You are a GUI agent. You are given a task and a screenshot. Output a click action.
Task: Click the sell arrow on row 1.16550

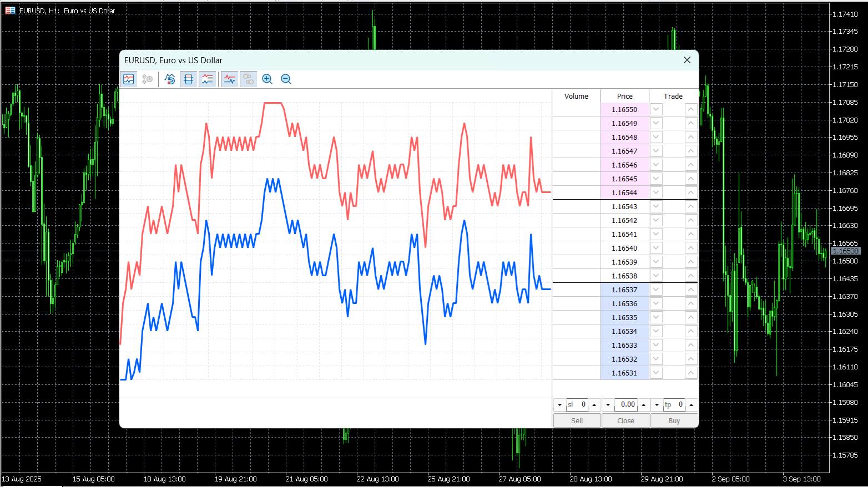click(x=656, y=109)
